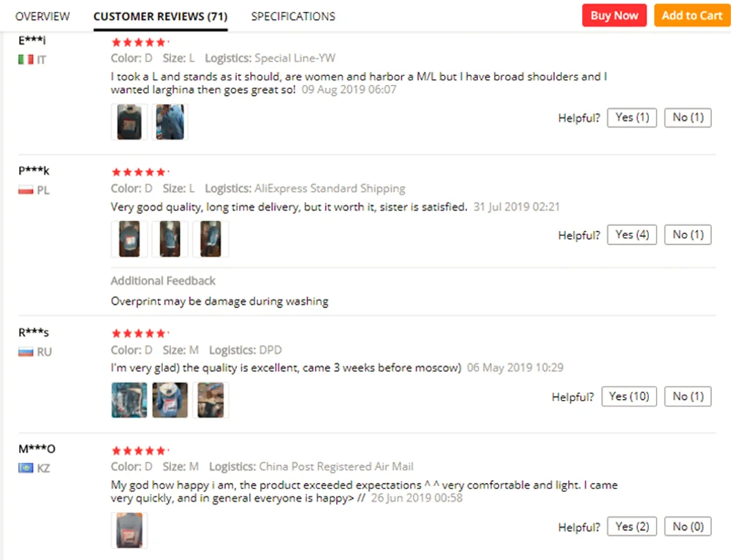Vote Yes (10) on R***s's review

pos(629,396)
